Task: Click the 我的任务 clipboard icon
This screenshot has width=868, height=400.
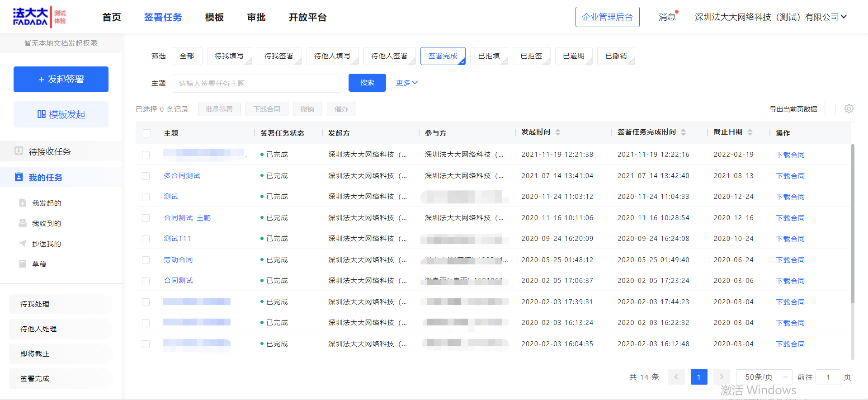Action: (x=19, y=177)
